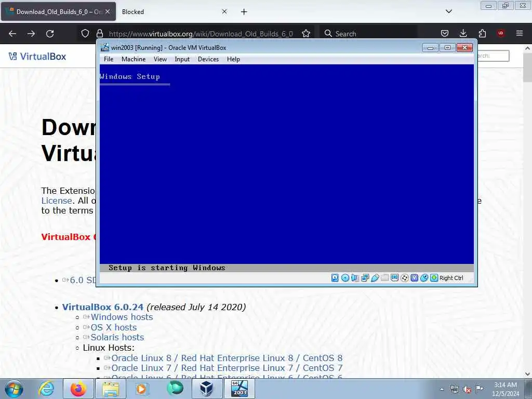Open Action Center flag icon in tray
Screen dimensions: 532x399
[x=480, y=389]
